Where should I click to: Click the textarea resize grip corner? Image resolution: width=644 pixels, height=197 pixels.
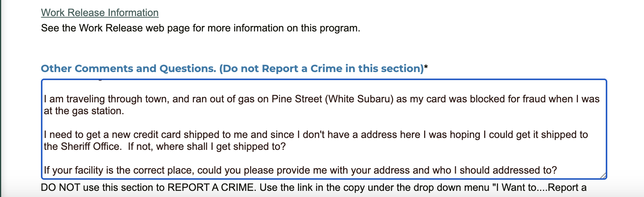pyautogui.click(x=603, y=175)
